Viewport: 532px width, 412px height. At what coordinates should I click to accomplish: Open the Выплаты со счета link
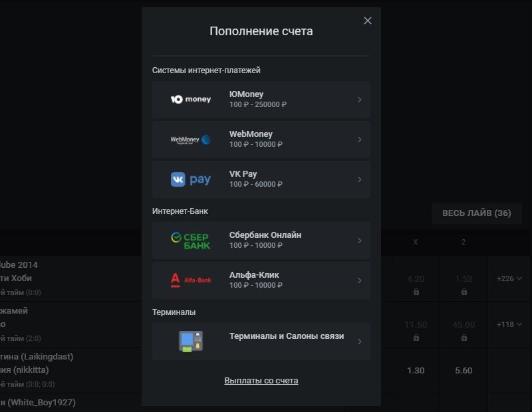tap(261, 381)
